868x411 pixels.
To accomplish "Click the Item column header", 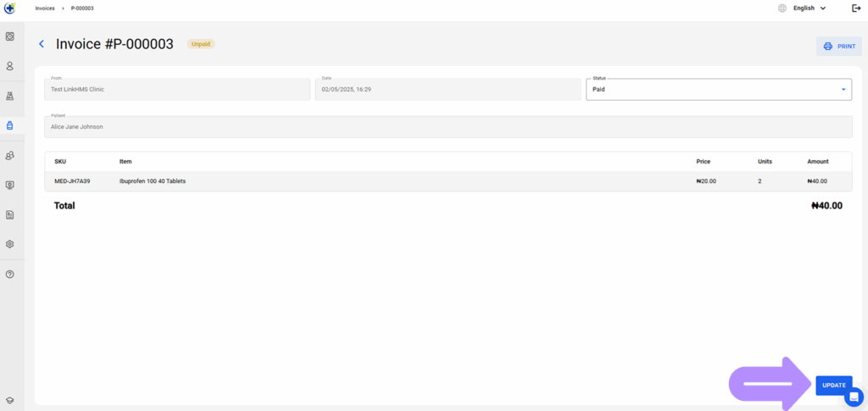I will [125, 162].
